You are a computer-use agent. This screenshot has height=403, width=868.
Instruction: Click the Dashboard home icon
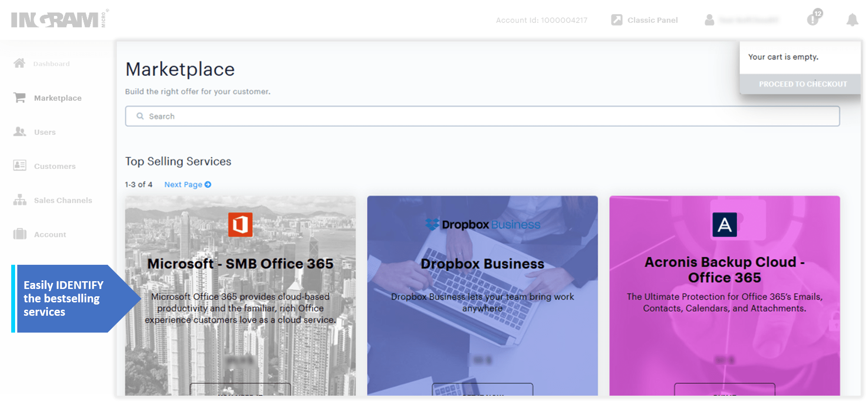point(19,63)
